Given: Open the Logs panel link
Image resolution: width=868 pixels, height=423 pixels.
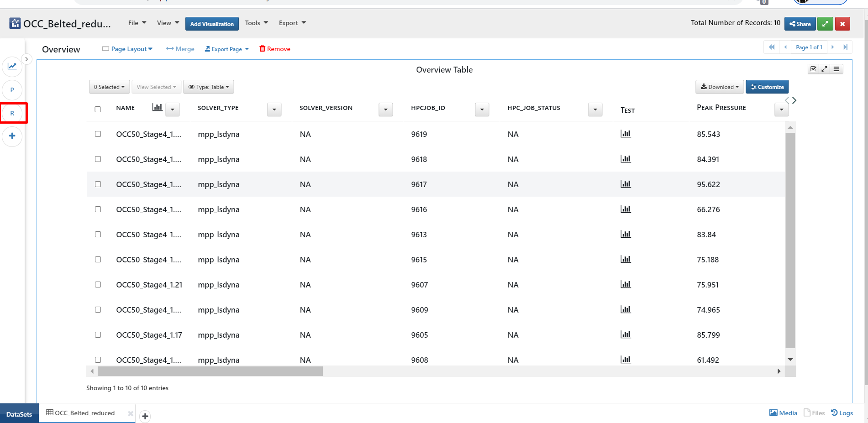Looking at the screenshot, I should (x=842, y=413).
